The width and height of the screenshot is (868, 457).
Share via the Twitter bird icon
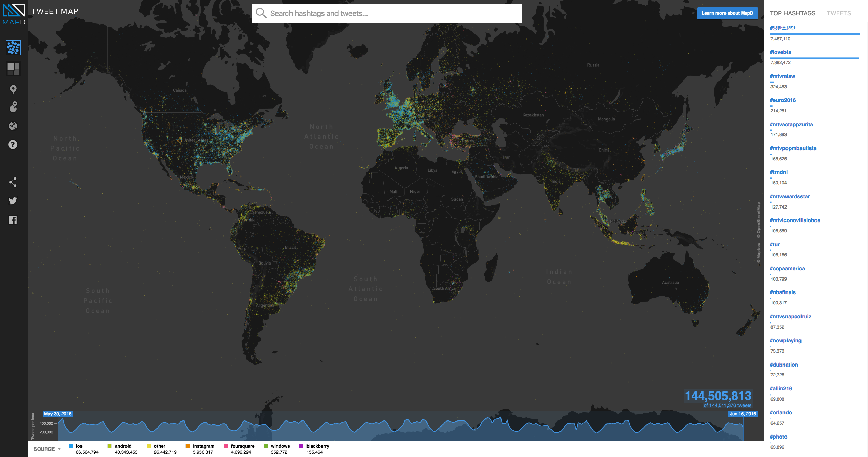click(x=13, y=201)
